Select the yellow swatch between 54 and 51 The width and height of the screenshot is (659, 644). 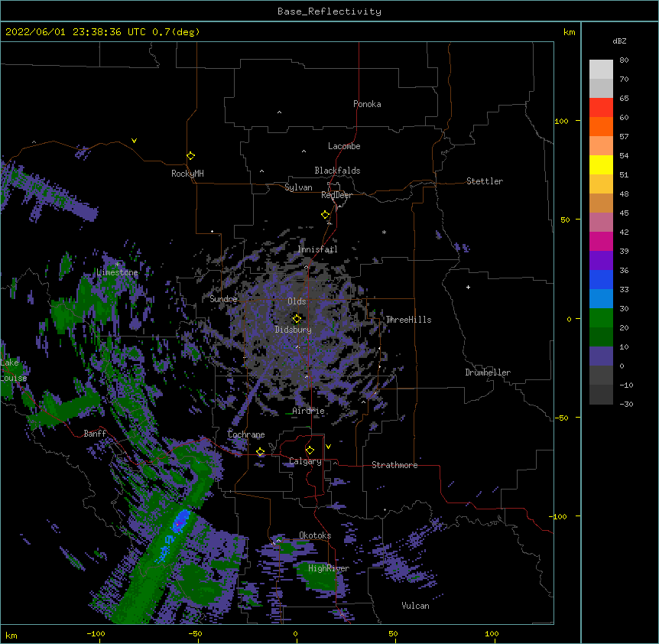601,164
